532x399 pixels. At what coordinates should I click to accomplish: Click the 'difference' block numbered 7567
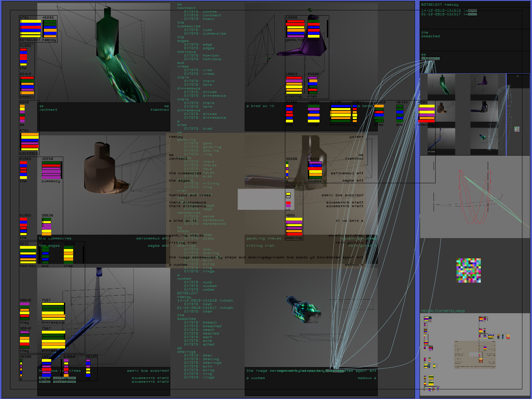coord(53,311)
